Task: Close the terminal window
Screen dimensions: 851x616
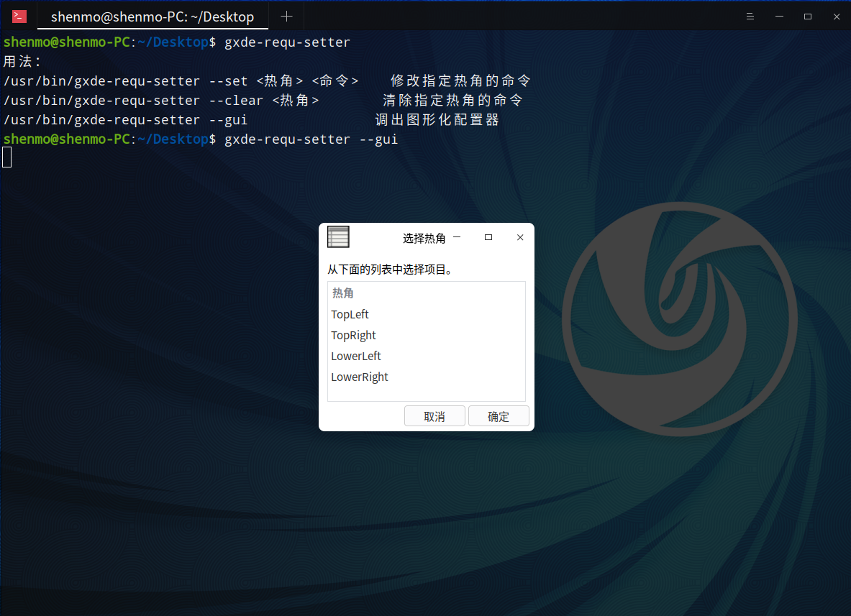Action: pyautogui.click(x=837, y=17)
